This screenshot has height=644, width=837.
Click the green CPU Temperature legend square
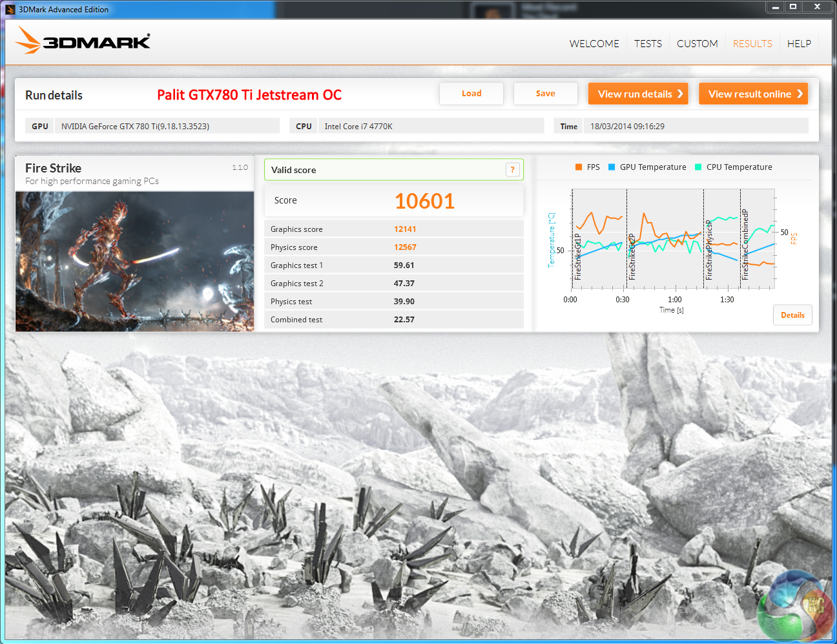click(698, 167)
